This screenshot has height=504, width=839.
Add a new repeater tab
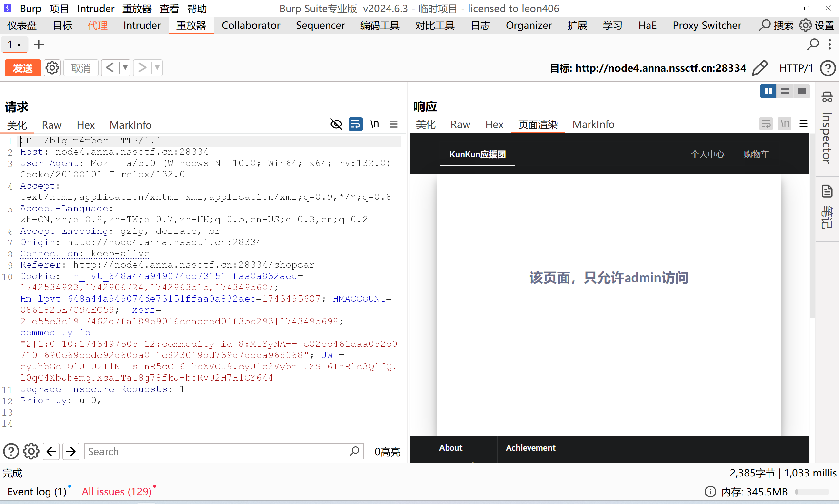pyautogui.click(x=39, y=44)
